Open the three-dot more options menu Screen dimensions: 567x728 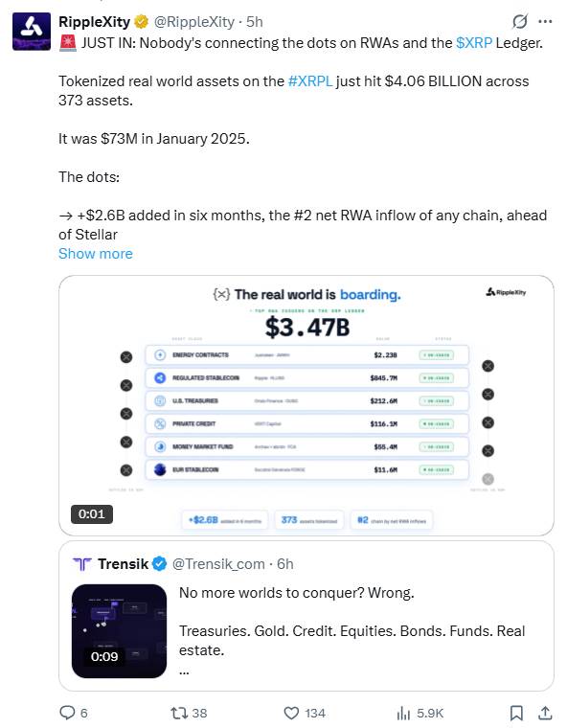[x=545, y=21]
